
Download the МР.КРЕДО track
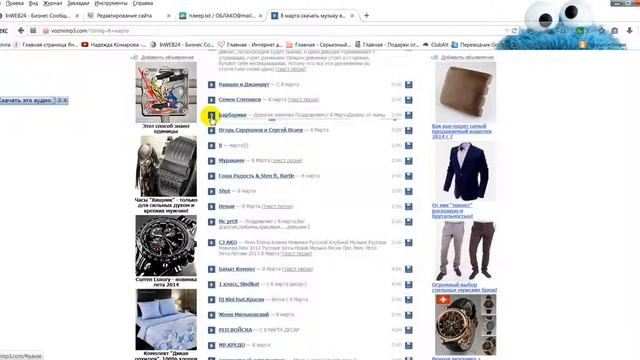pyautogui.click(x=409, y=345)
